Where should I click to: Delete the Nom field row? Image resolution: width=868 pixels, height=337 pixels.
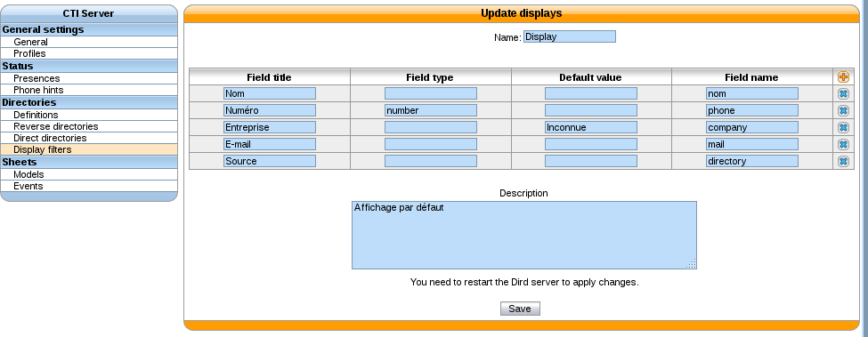843,94
